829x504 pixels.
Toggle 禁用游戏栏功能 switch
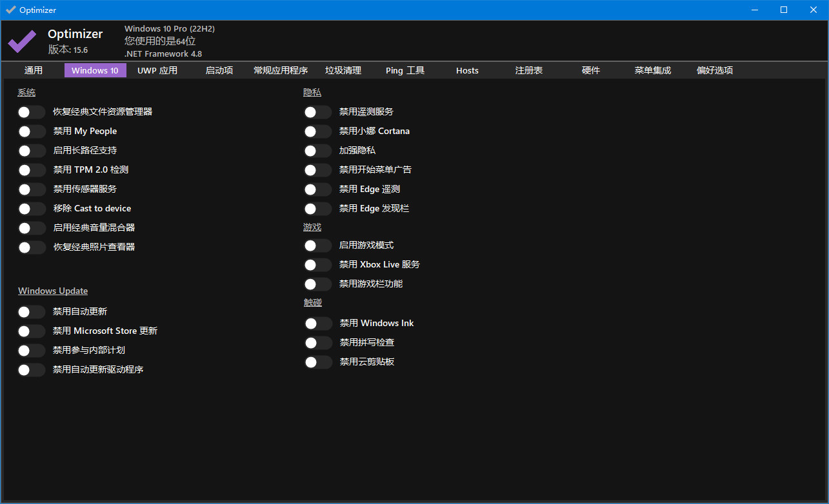(318, 284)
